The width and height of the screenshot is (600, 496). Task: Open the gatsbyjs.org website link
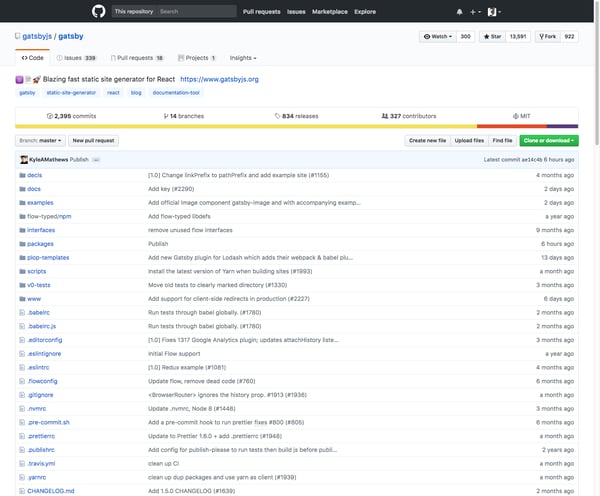click(x=219, y=79)
